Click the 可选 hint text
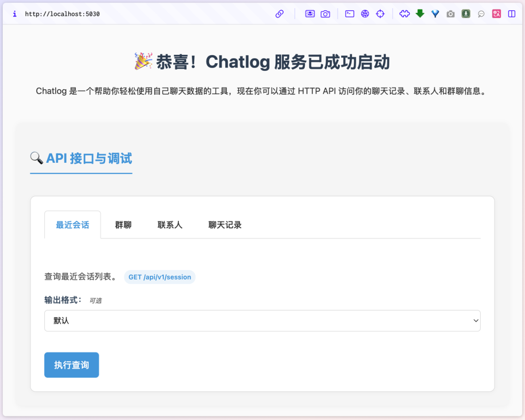This screenshot has height=420, width=525. [x=95, y=301]
